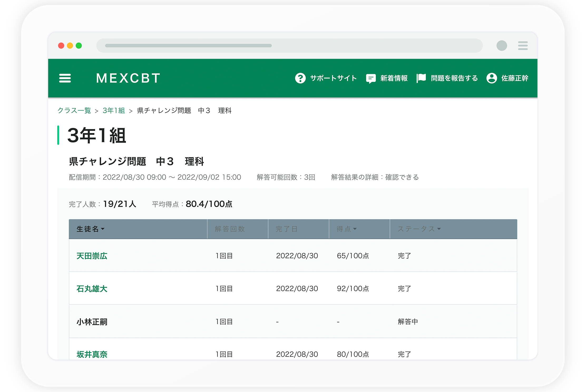586x392 pixels.
Task: Open the browser menu hamburger icon
Action: click(523, 46)
